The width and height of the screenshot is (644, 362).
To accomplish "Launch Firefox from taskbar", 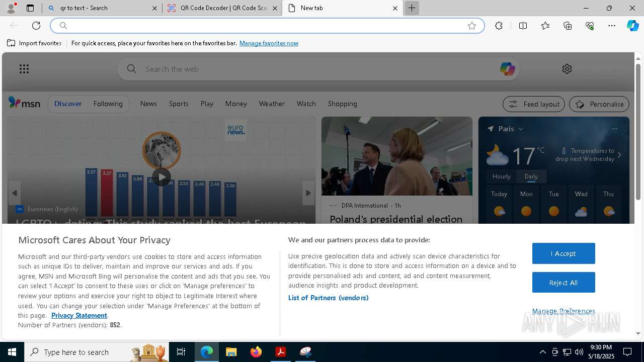I will [256, 352].
